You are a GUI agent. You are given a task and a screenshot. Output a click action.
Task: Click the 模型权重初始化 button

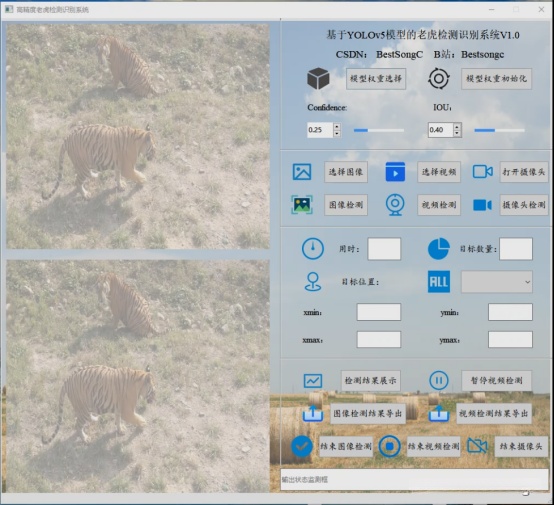point(496,78)
